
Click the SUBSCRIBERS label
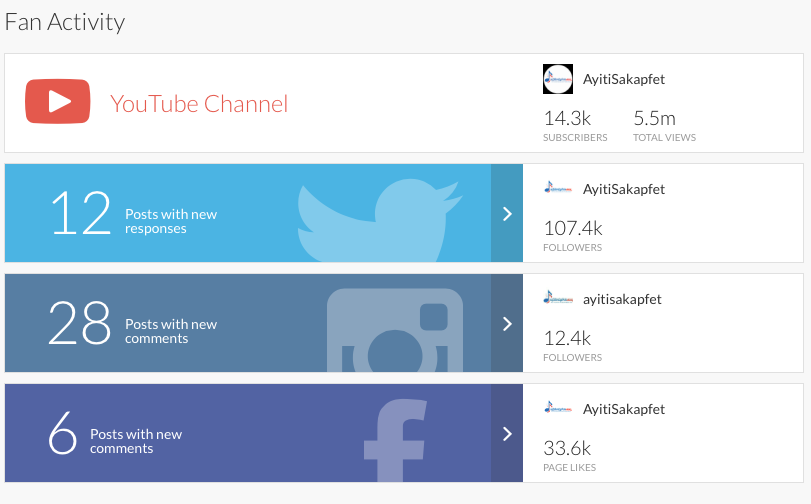(575, 138)
